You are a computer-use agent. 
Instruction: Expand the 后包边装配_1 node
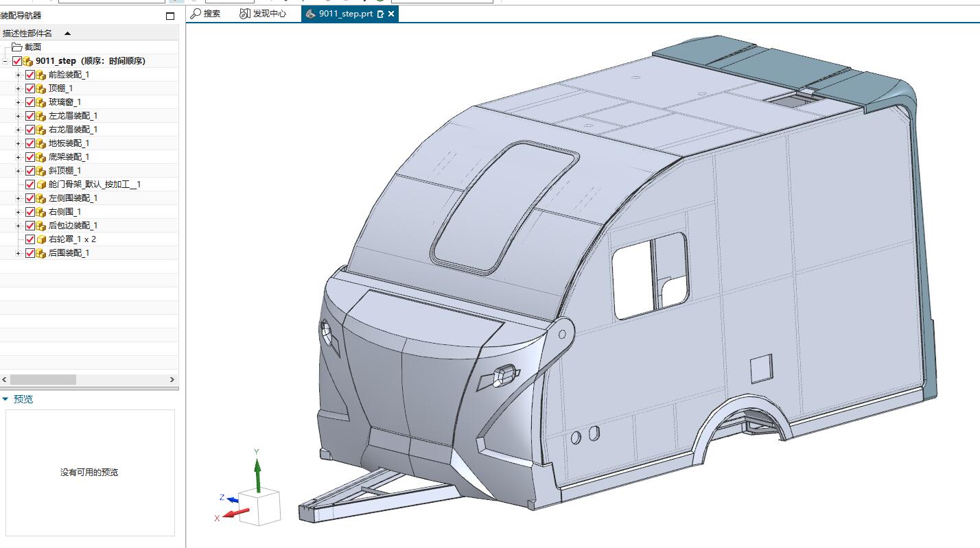pyautogui.click(x=19, y=226)
